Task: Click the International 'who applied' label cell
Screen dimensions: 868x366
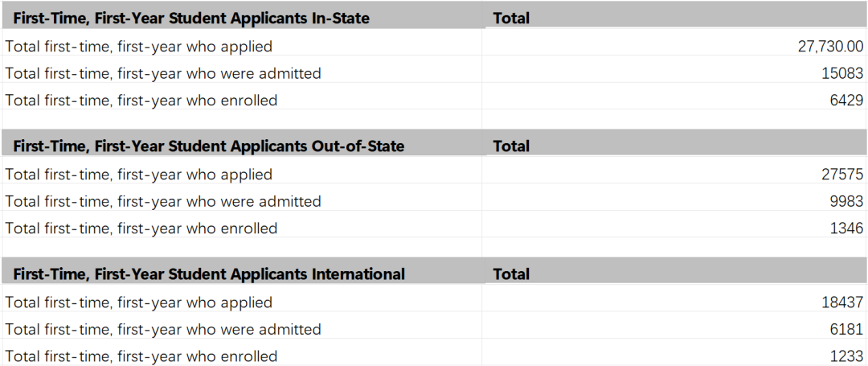Action: pos(242,302)
